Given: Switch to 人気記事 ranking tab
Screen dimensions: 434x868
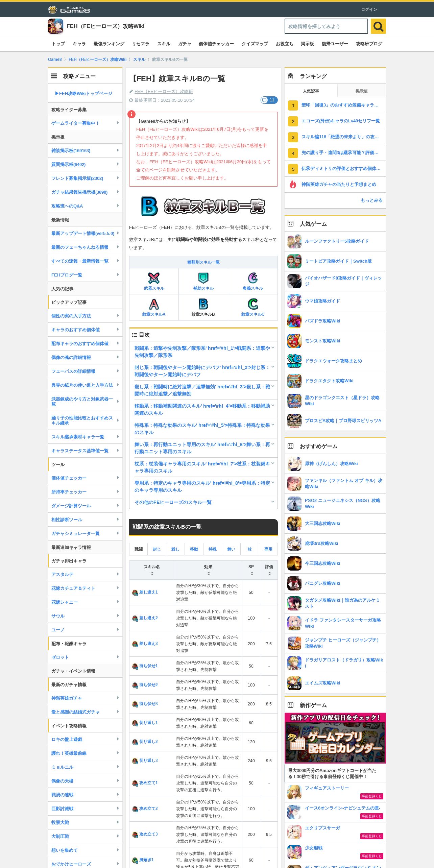Looking at the screenshot, I should point(311,91).
